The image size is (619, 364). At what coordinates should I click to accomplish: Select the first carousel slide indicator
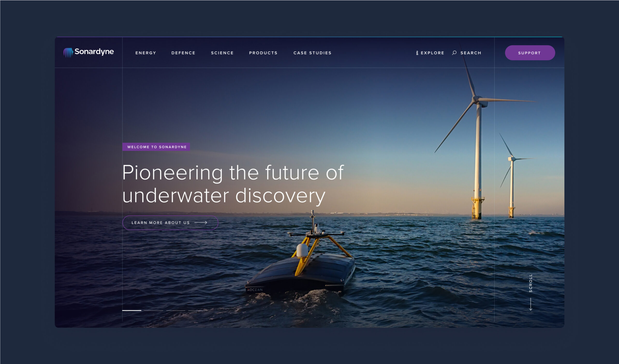[132, 310]
